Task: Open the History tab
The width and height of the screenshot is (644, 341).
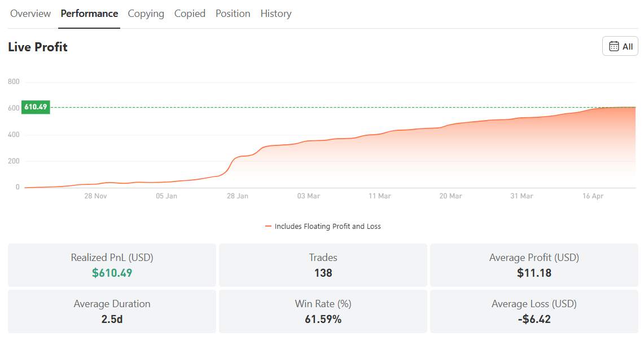Action: point(275,13)
